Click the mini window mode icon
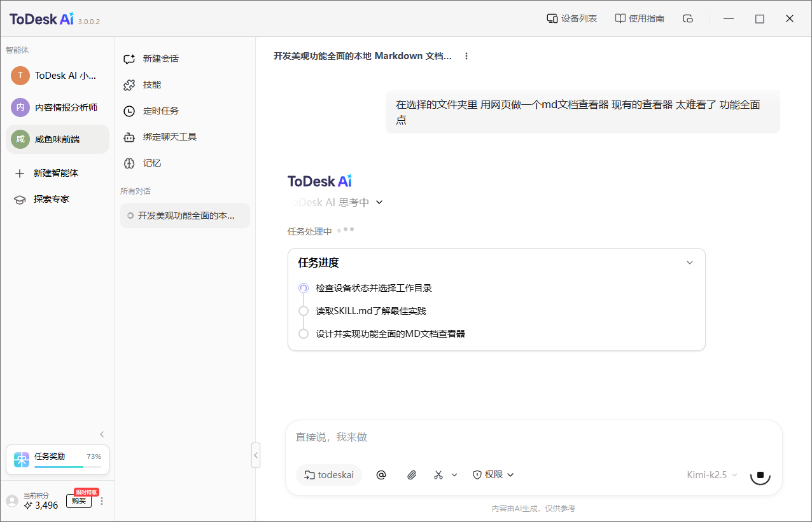 687,18
